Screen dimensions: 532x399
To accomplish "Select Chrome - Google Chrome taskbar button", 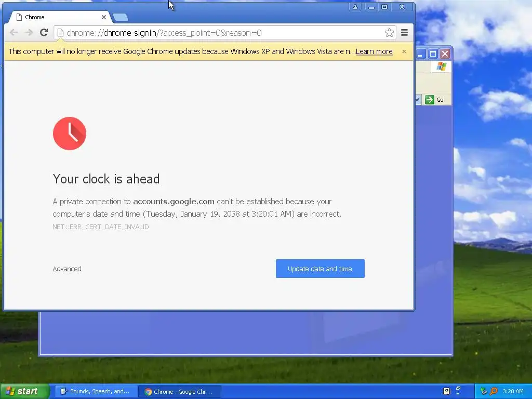I will 180,392.
